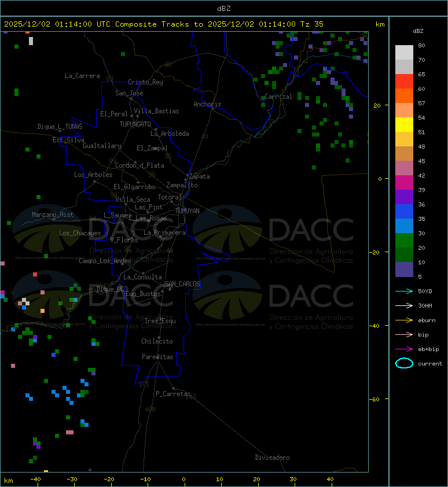Click the SAN_CARLOS label on the map

[182, 284]
